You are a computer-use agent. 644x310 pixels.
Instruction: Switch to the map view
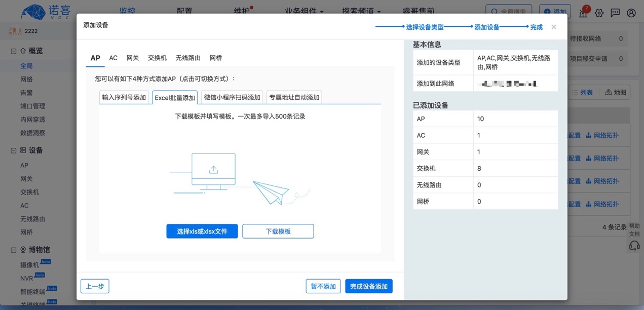point(616,93)
